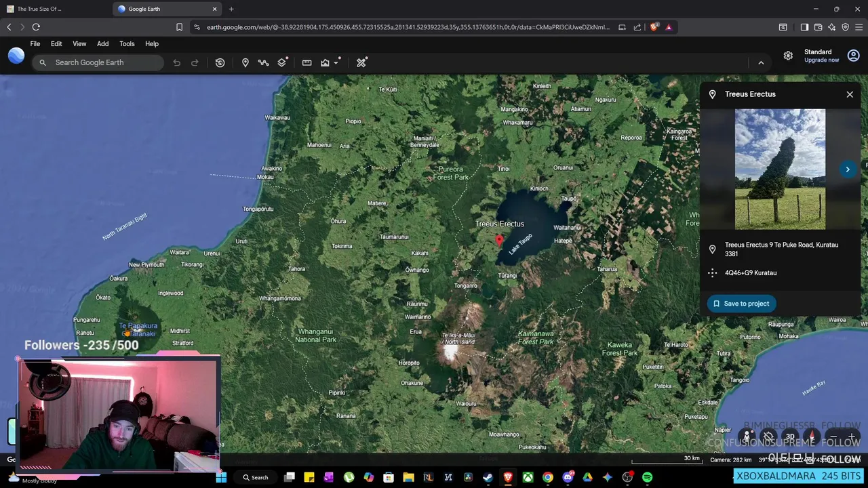Viewport: 868px width, 488px height.
Task: Click the 4Q46+G9 Kuratau plus code
Action: click(x=751, y=272)
